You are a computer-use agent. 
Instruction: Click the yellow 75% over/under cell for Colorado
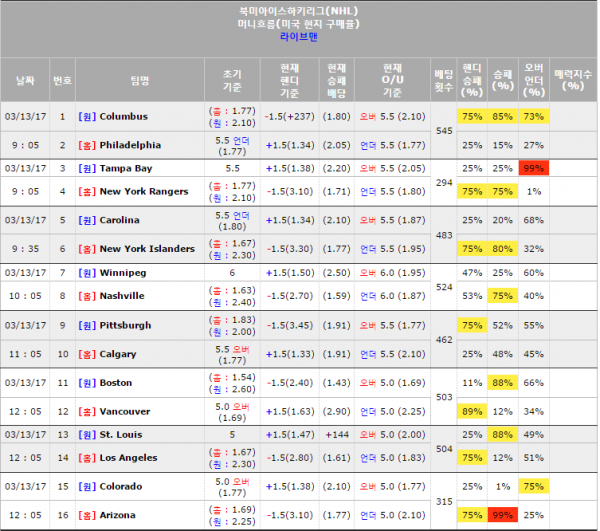(x=534, y=486)
